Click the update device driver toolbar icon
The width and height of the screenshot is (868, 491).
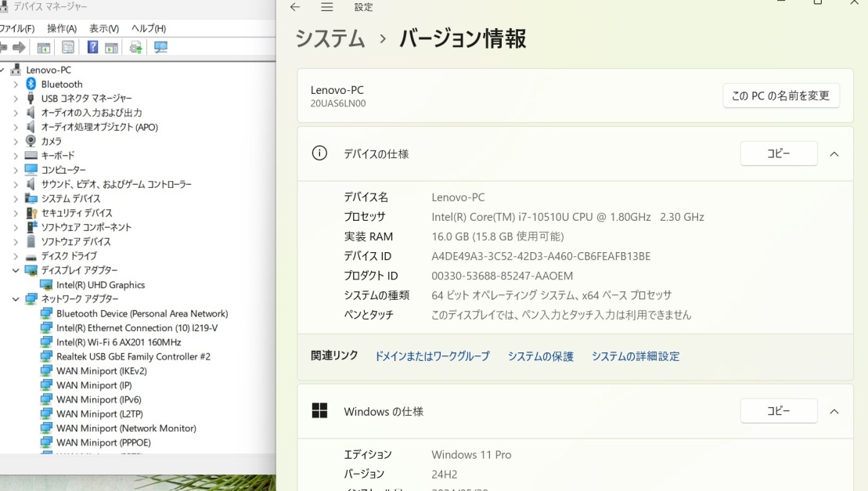[x=135, y=48]
